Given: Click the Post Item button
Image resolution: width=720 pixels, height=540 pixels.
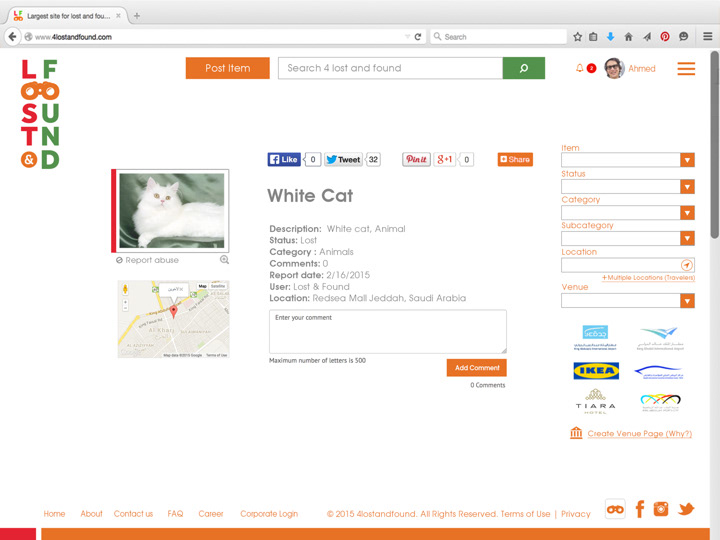Looking at the screenshot, I should (x=228, y=68).
